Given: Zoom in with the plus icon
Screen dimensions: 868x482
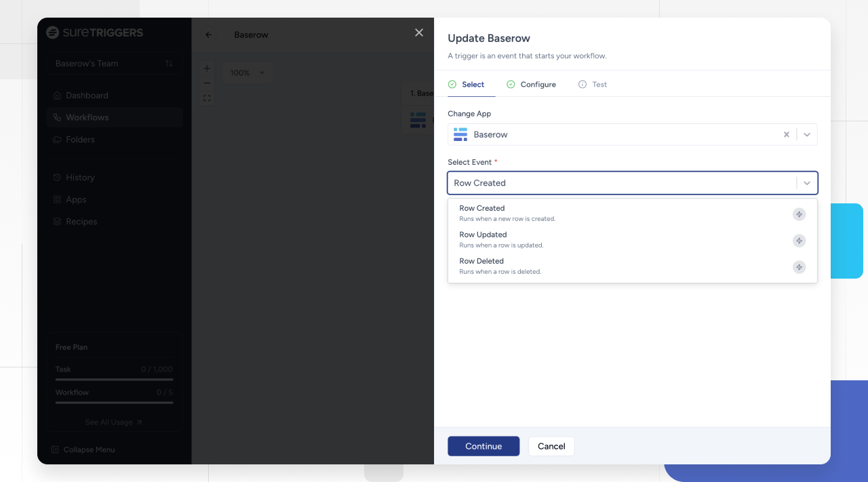Looking at the screenshot, I should coord(207,68).
